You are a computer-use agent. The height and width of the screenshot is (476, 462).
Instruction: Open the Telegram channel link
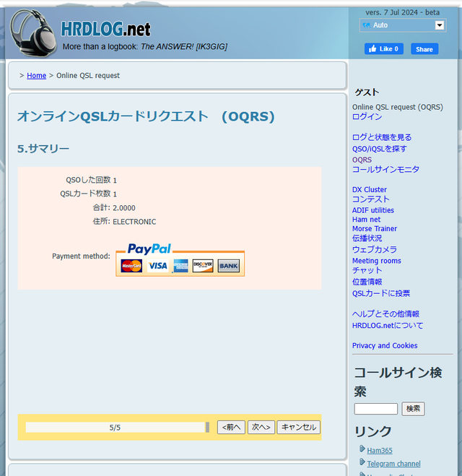coord(393,464)
